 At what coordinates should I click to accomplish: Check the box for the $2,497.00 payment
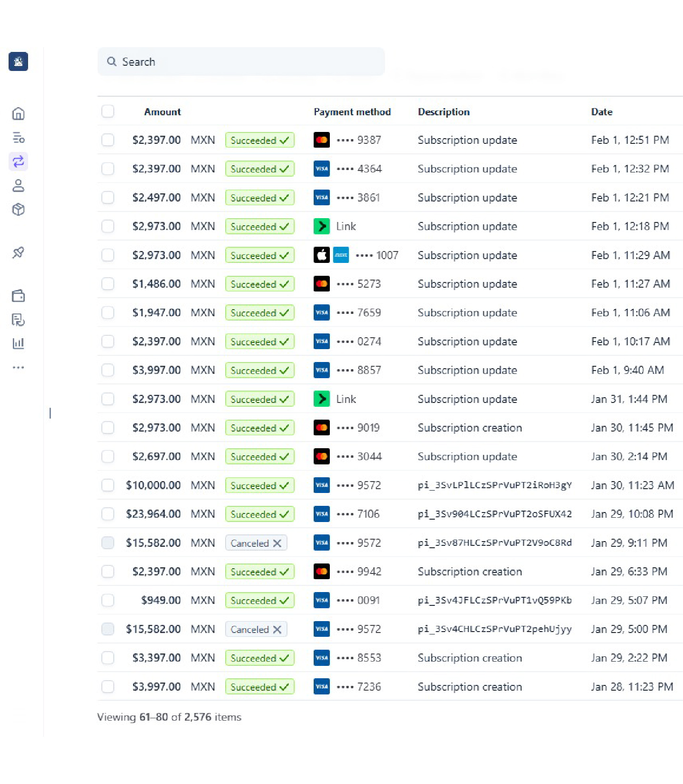108,197
